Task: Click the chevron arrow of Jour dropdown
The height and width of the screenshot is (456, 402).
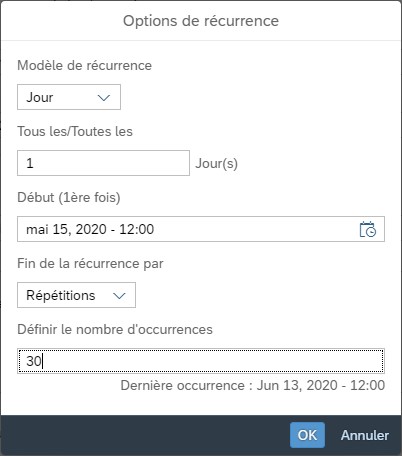Action: click(104, 98)
